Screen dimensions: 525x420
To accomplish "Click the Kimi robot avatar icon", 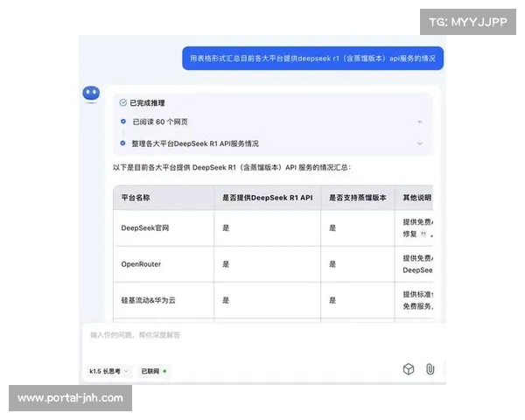I will point(91,94).
